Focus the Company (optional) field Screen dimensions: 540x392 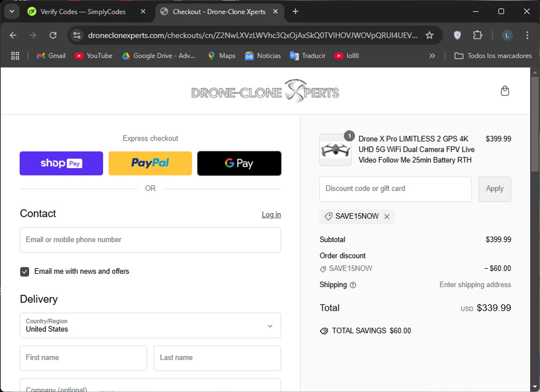(150, 385)
